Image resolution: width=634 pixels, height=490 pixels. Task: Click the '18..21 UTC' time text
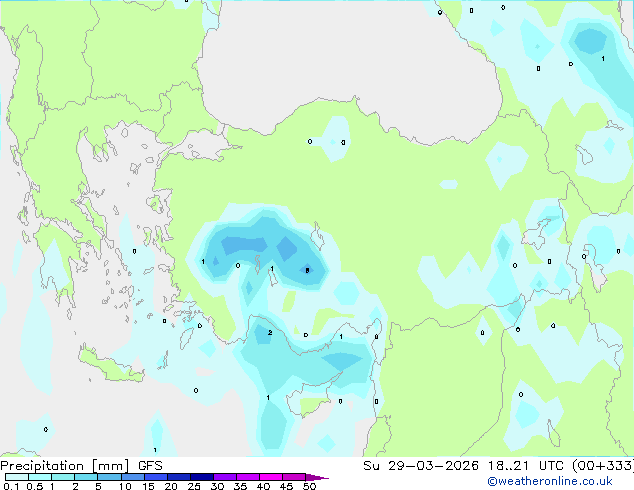(x=525, y=466)
